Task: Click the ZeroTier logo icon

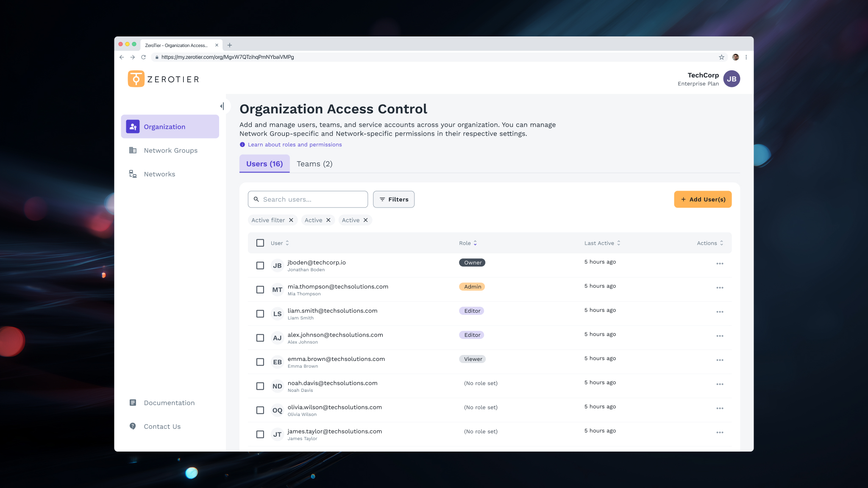Action: point(136,79)
